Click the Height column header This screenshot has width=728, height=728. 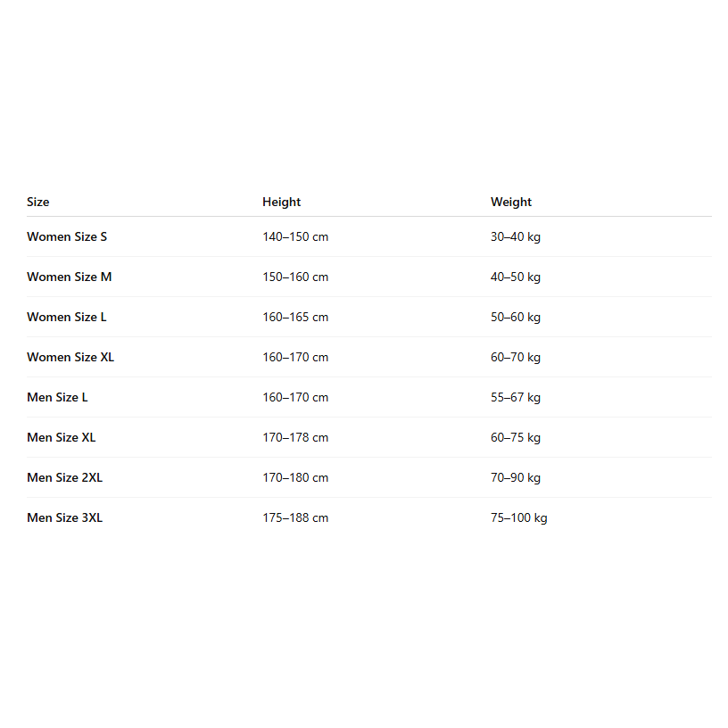tap(281, 203)
